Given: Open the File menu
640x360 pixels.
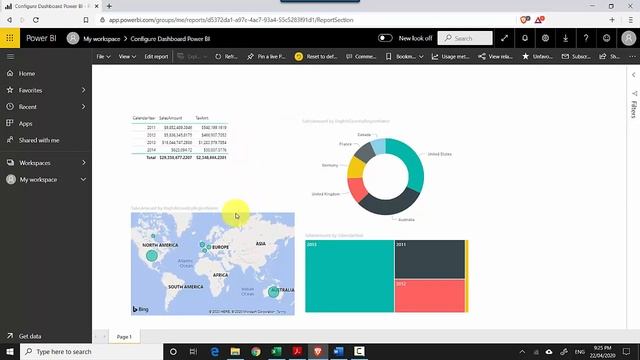Looking at the screenshot, I should (x=103, y=56).
